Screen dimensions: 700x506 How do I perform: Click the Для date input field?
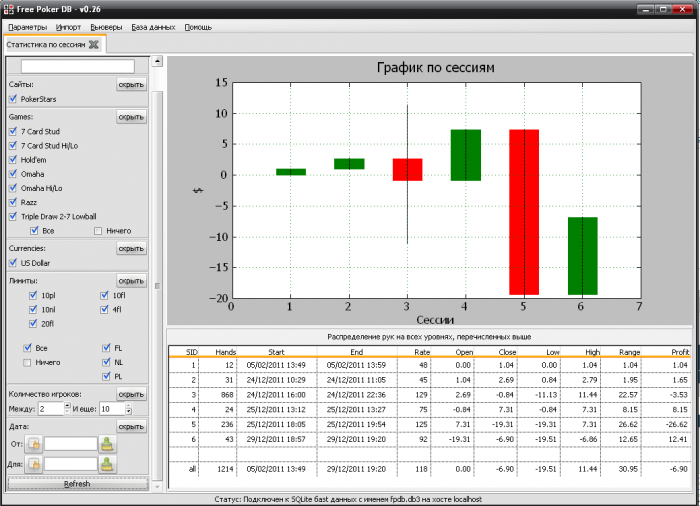point(71,464)
